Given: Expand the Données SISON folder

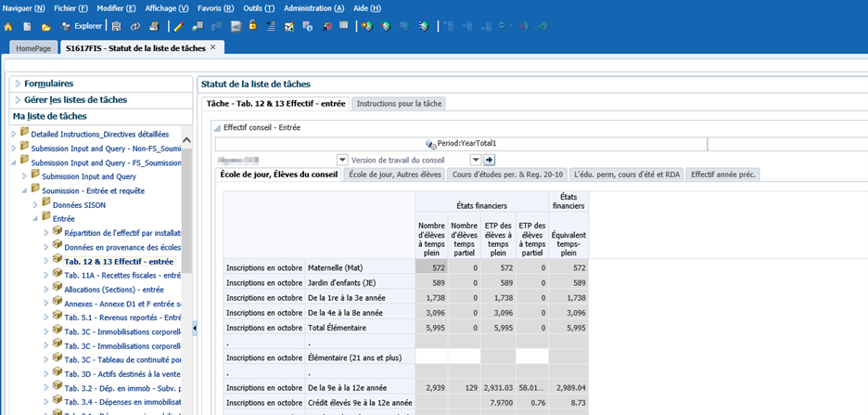Looking at the screenshot, I should click(35, 204).
